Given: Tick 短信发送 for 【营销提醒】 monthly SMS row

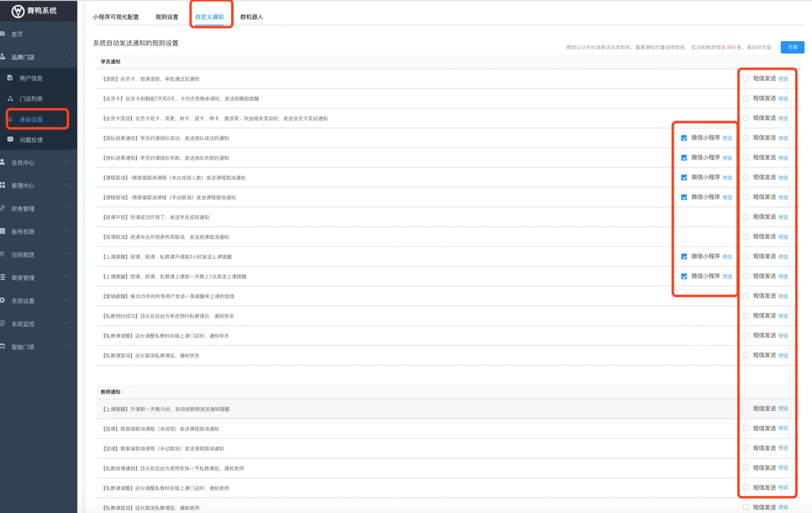Looking at the screenshot, I should (x=746, y=296).
